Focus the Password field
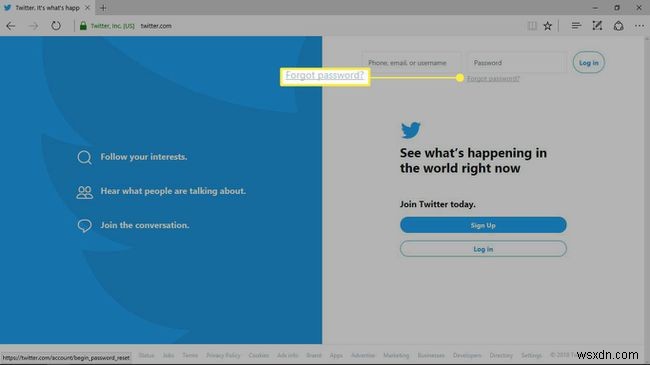This screenshot has width=650, height=365. 517,63
